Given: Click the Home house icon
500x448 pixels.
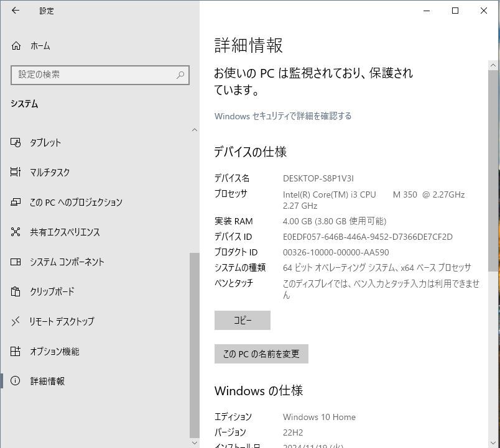Looking at the screenshot, I should coord(16,46).
